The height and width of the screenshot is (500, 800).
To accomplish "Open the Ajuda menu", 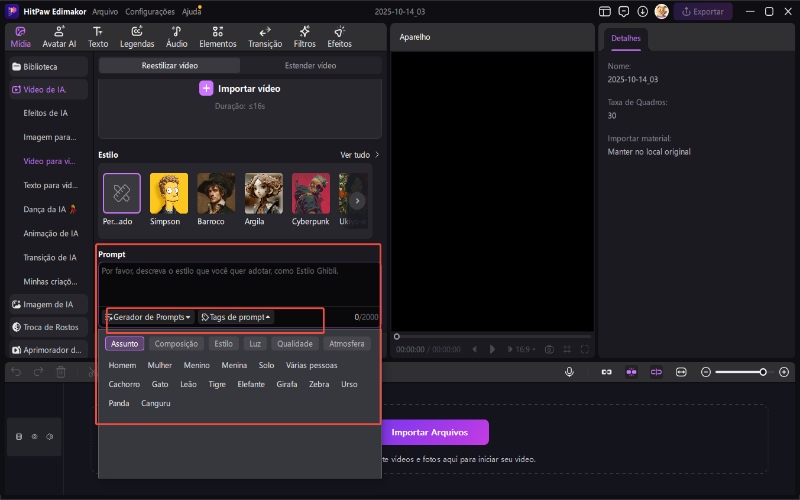I will click(x=191, y=11).
